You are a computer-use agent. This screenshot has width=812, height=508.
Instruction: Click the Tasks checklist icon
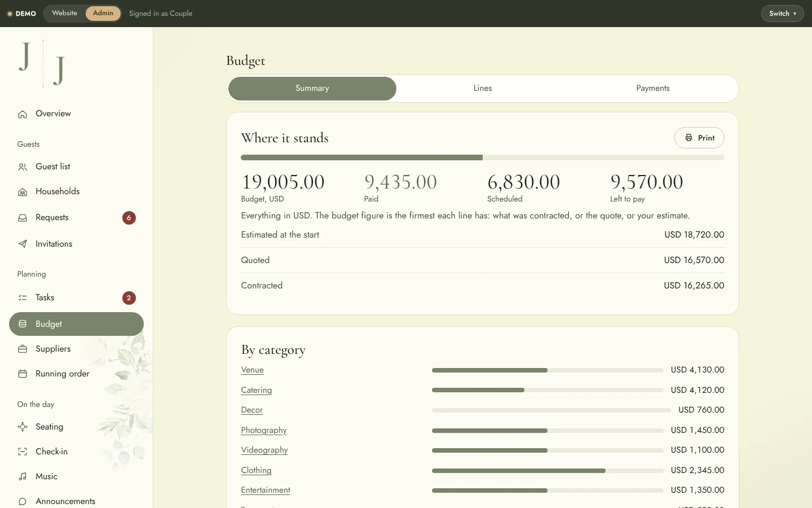23,297
